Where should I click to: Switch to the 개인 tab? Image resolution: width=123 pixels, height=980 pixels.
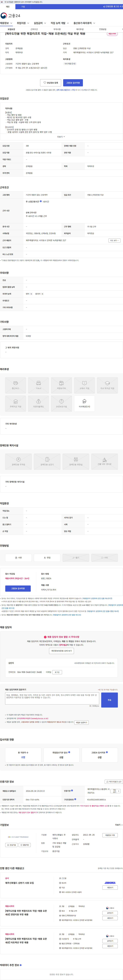coord(8,6)
